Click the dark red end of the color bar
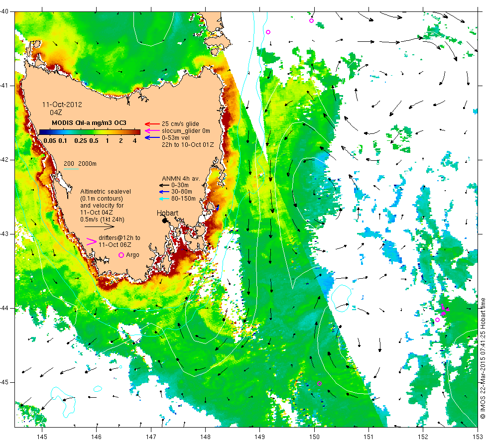This screenshot has width=488, height=448. pos(137,132)
